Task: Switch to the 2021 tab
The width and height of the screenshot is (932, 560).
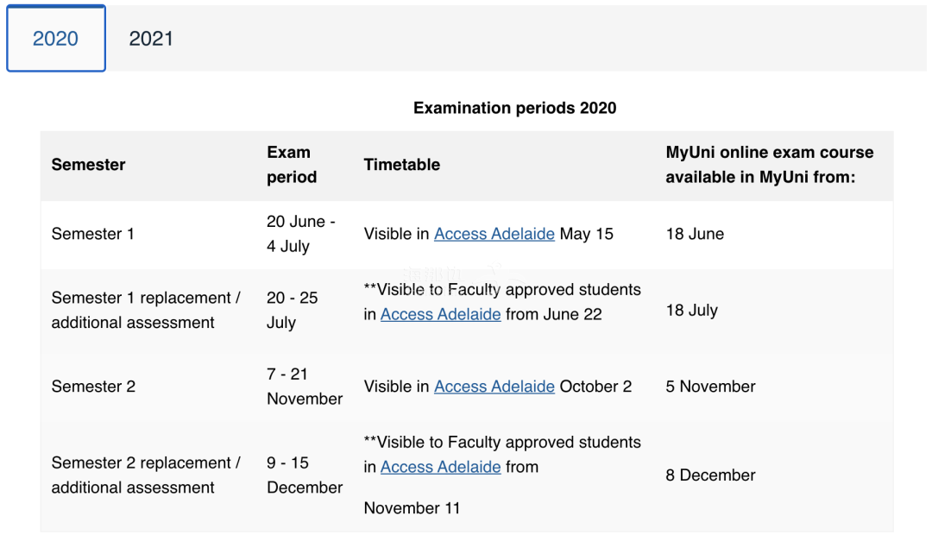Action: point(151,39)
